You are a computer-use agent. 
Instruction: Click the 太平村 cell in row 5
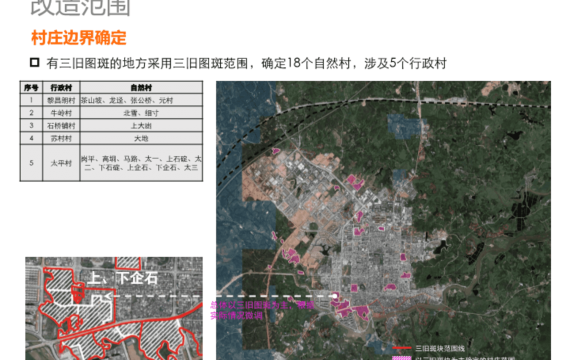coord(61,163)
